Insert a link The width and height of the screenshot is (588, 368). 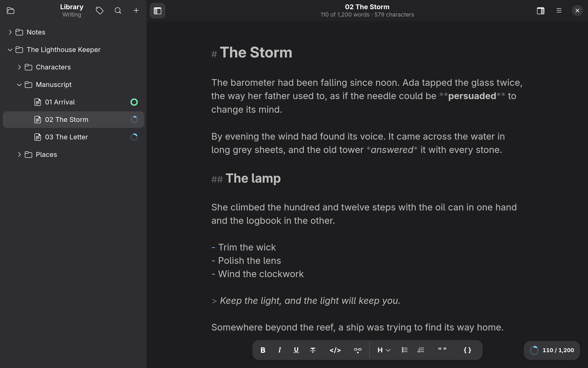(358, 350)
